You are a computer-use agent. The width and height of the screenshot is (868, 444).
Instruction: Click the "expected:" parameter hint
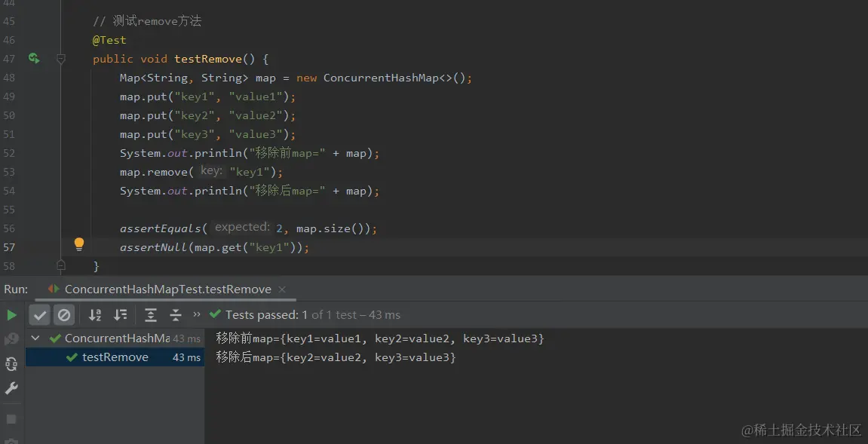pos(242,227)
